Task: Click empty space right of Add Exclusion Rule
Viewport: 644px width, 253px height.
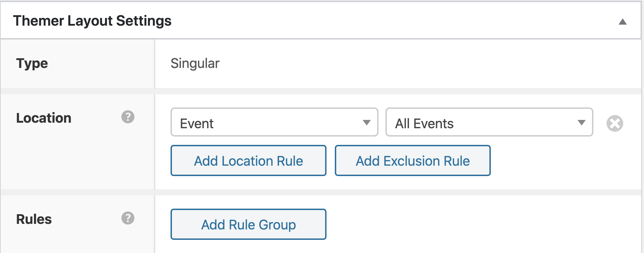Action: 565,160
